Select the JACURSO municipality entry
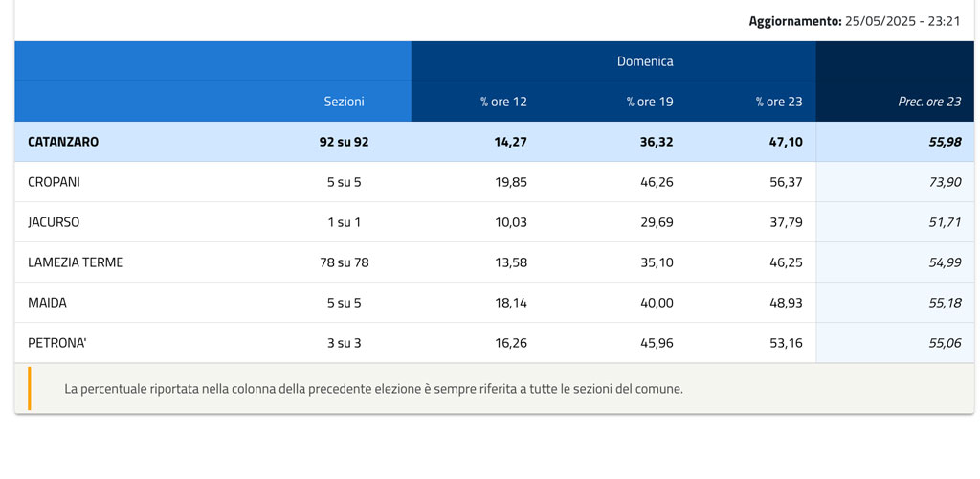This screenshot has height=479, width=980. pos(54,222)
